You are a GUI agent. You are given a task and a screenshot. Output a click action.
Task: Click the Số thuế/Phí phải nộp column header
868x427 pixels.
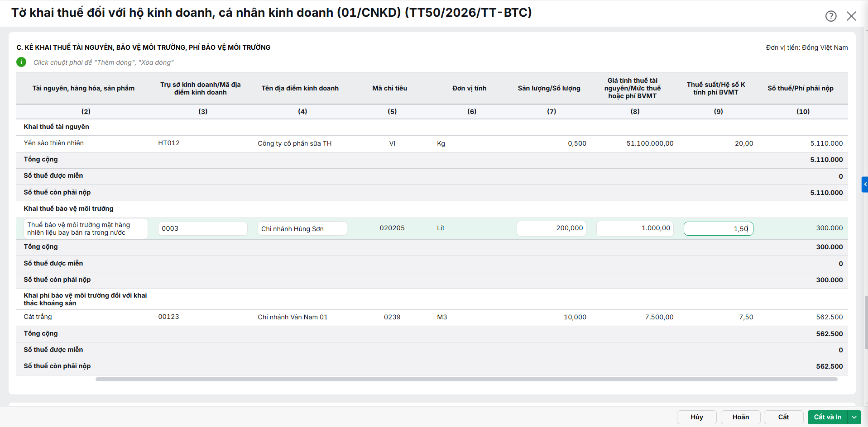(801, 88)
